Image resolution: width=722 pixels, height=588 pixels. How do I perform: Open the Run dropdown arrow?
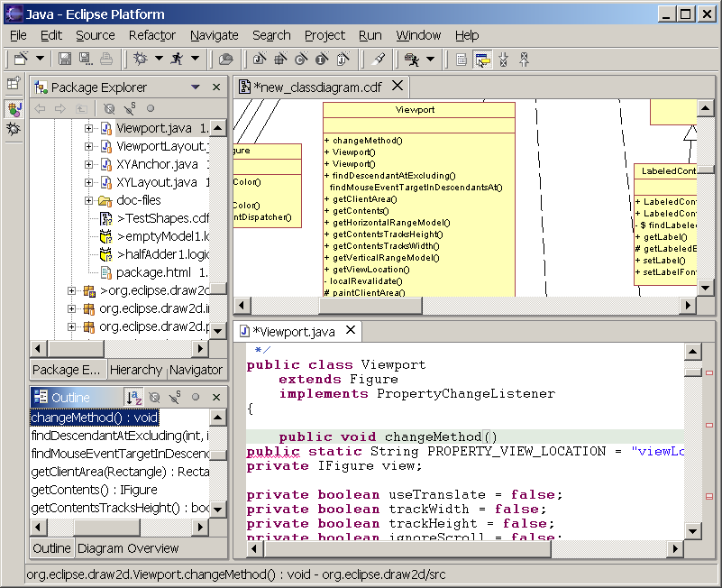(x=196, y=58)
